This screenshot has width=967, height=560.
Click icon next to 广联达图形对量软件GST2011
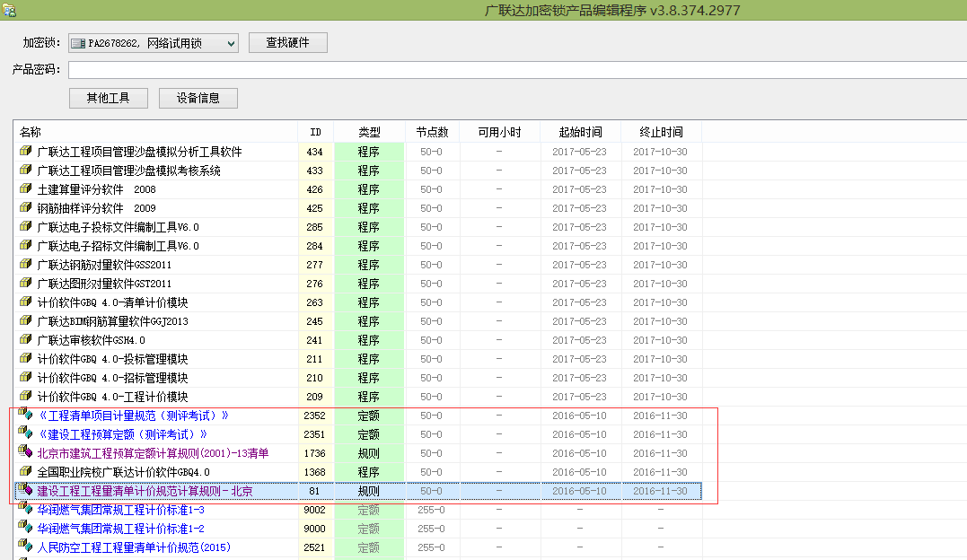pyautogui.click(x=25, y=283)
